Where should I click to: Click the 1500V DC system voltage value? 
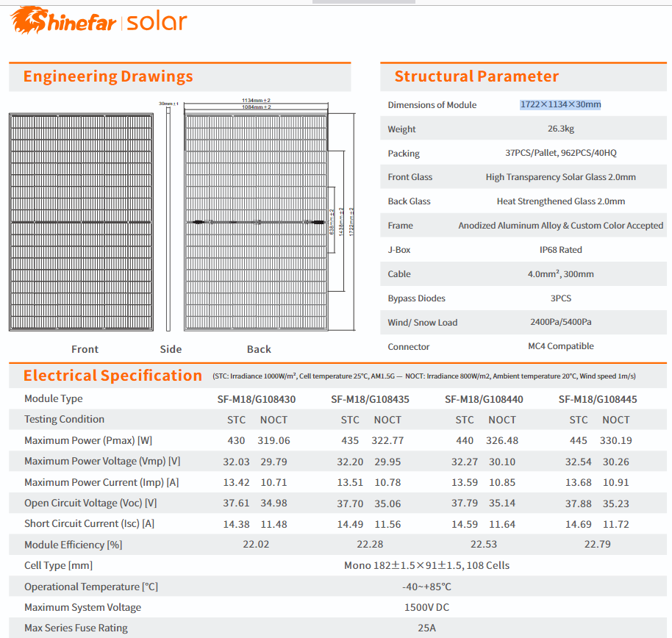(x=427, y=608)
